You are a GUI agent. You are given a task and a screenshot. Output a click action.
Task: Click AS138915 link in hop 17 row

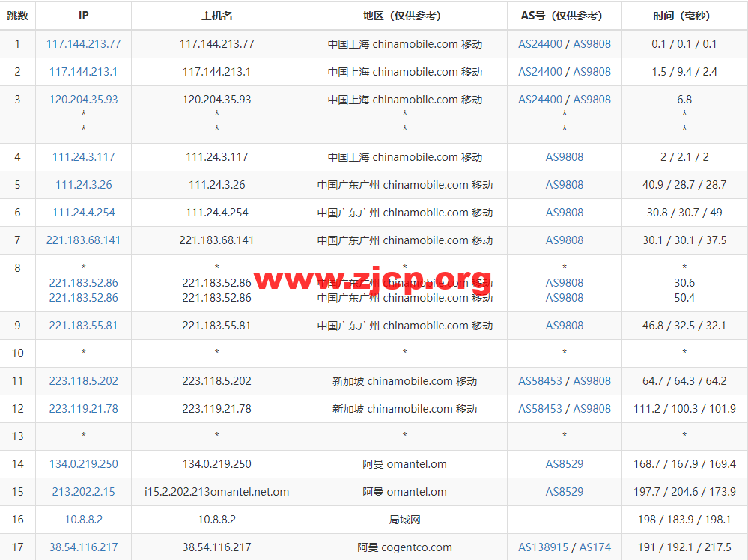pos(544,547)
